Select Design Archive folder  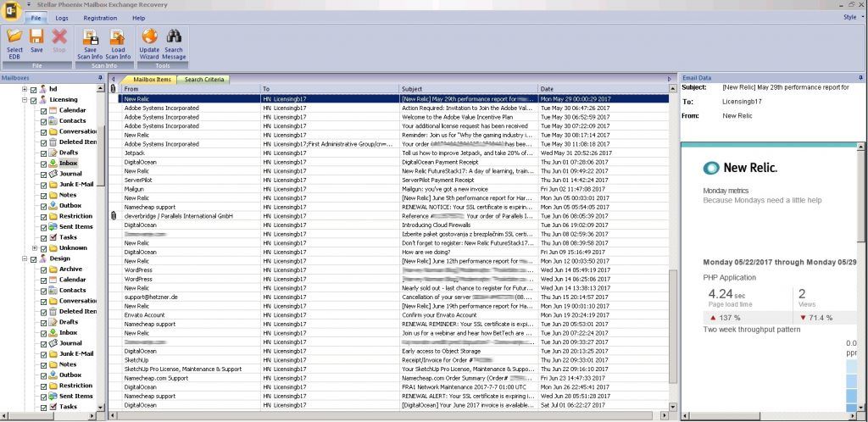[x=71, y=269]
